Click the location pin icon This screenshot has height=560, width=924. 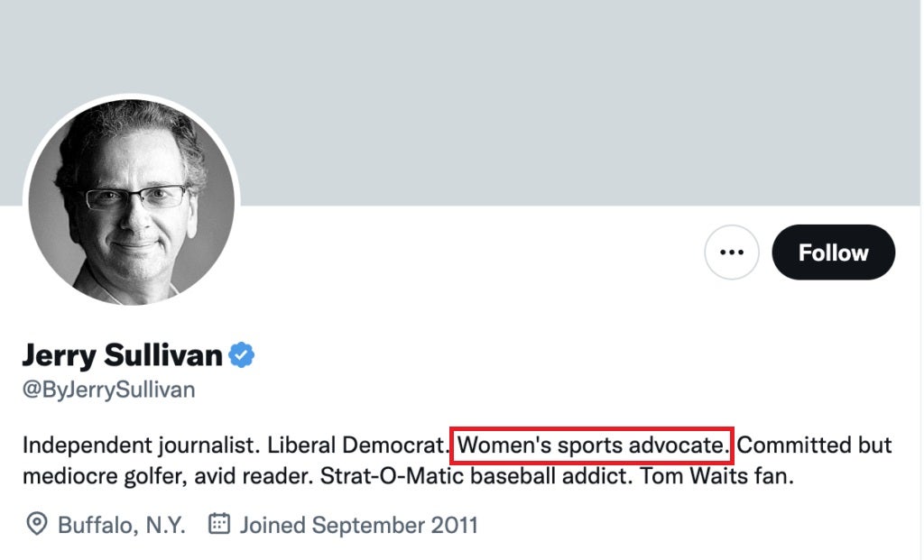click(36, 524)
